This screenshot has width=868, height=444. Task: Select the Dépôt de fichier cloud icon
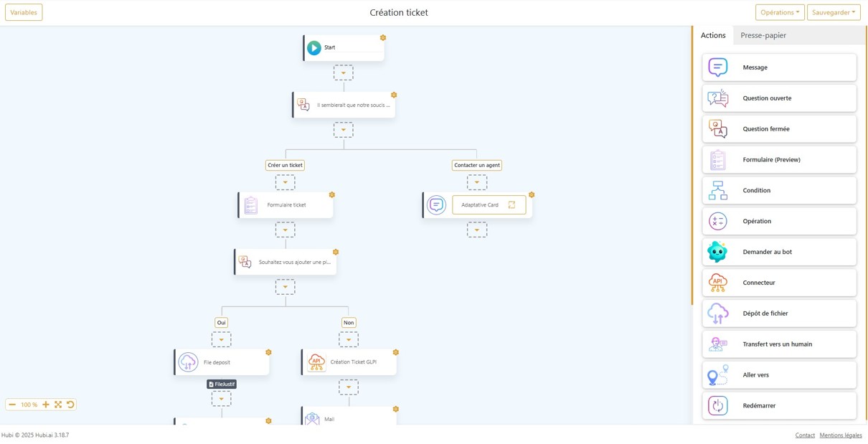point(718,313)
